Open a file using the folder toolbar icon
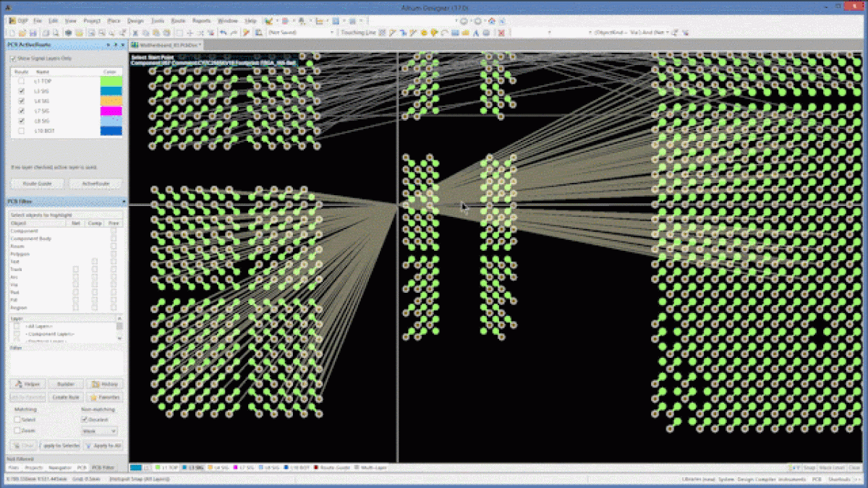 click(22, 33)
